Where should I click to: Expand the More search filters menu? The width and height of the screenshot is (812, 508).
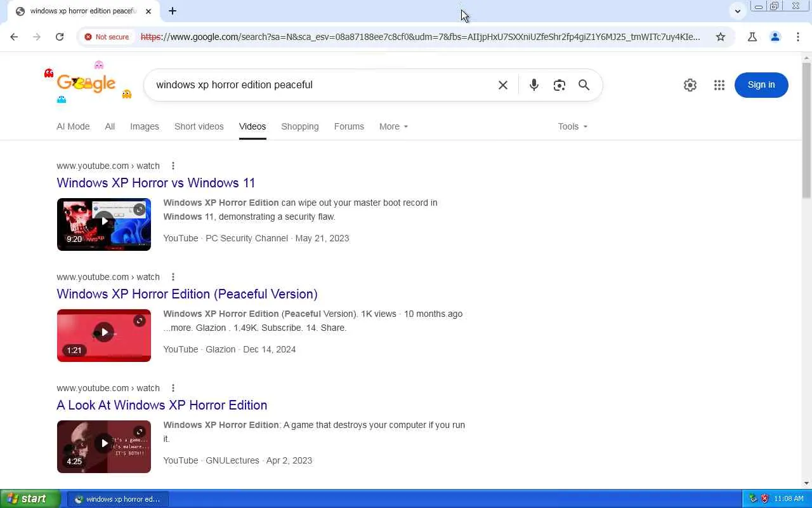pos(394,126)
